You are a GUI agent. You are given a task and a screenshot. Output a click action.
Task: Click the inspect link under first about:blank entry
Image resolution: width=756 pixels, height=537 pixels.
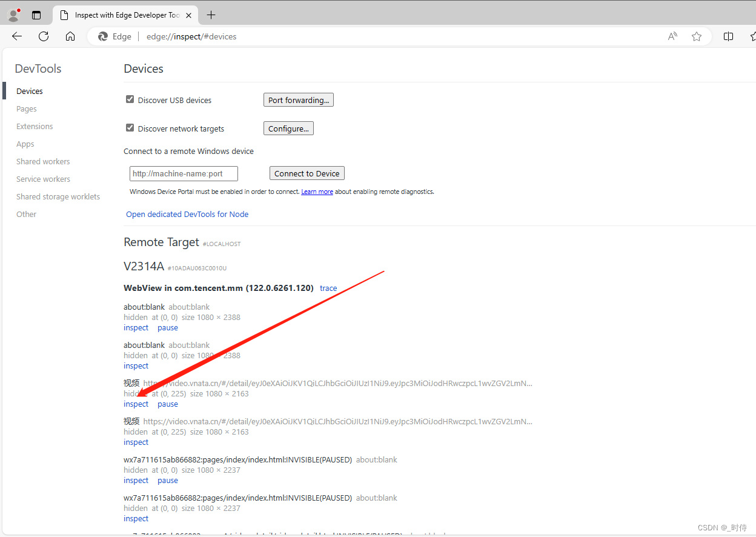[x=136, y=327]
